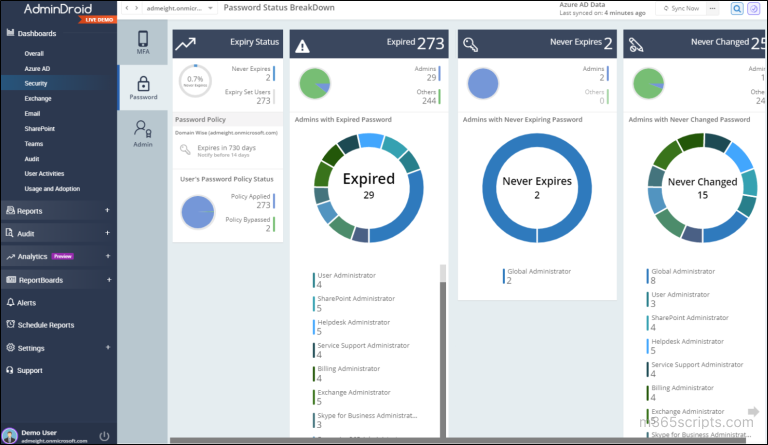Open the SharePoint dashboard
Image resolution: width=768 pixels, height=445 pixels.
tap(40, 128)
